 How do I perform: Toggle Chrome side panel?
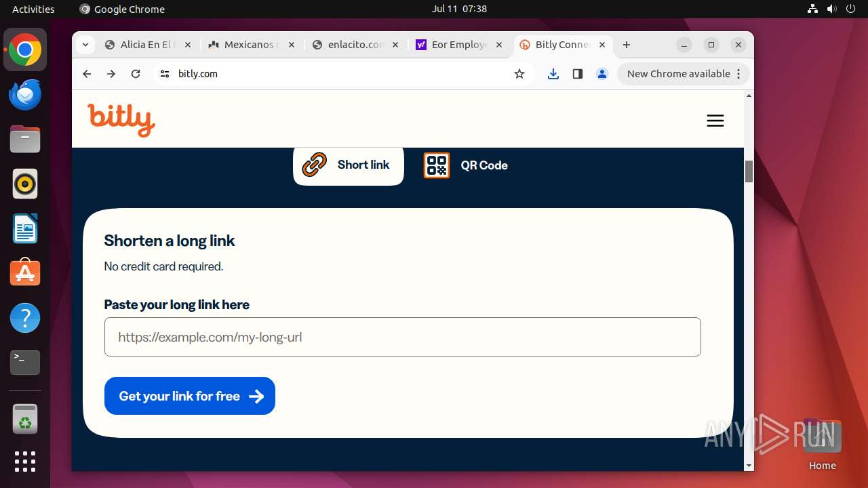[x=578, y=74]
